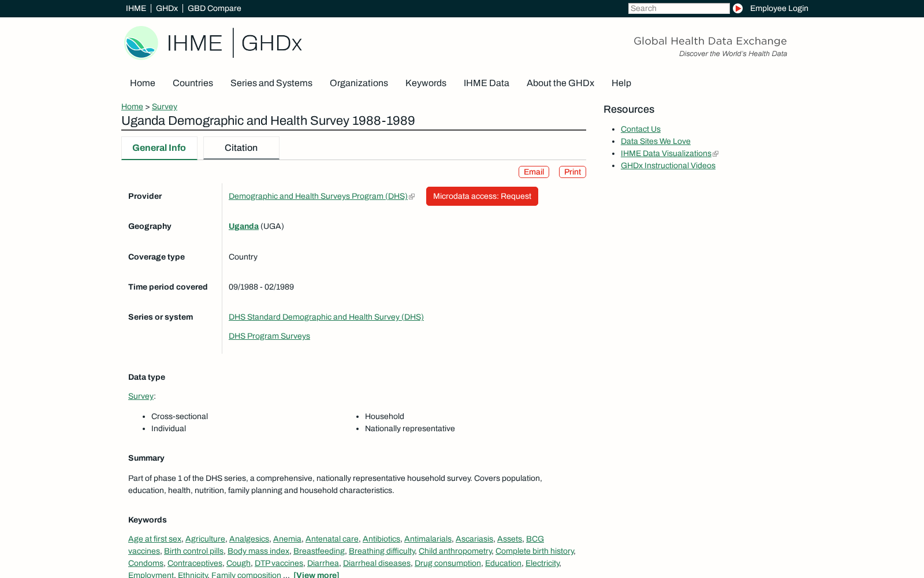Click the Child anthropometry keyword
The width and height of the screenshot is (924, 578).
click(455, 551)
